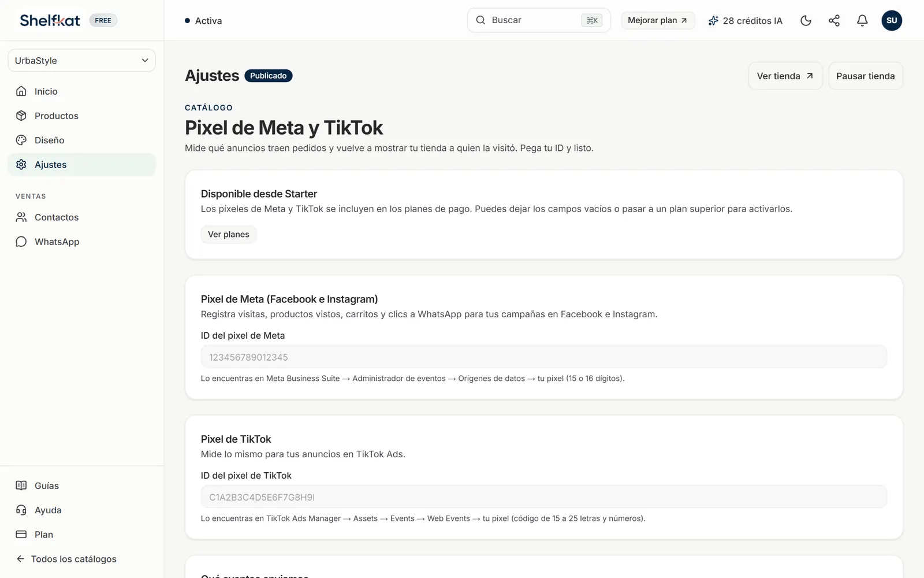
Task: Open the Contactos people icon
Action: tap(21, 217)
